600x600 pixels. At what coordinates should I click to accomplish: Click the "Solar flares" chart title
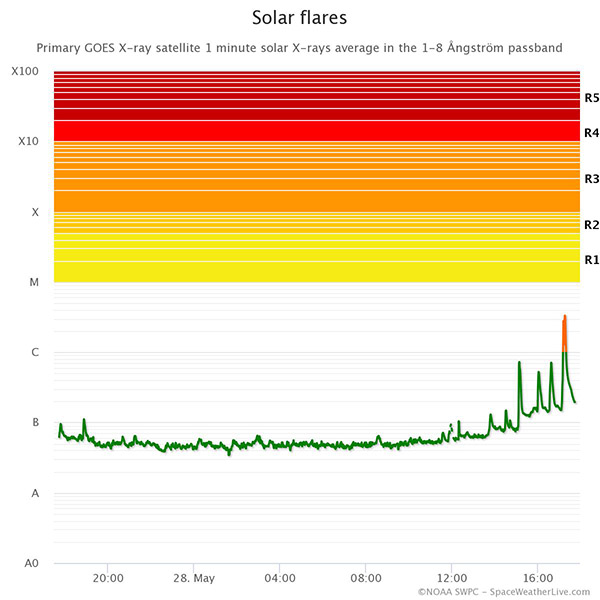coord(299,18)
